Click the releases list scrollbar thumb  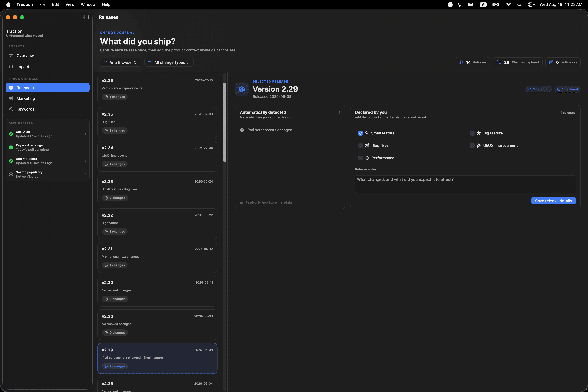point(225,122)
